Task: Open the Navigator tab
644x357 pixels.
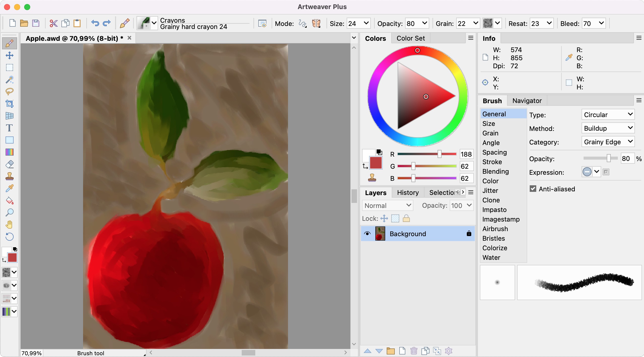Action: pos(527,101)
